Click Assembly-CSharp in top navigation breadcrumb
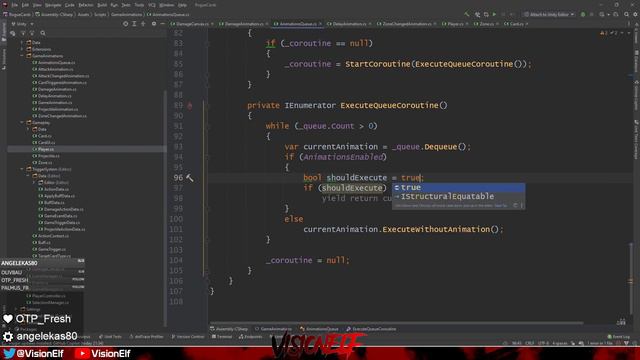Viewport: 640px width, 360px height. 54,14
